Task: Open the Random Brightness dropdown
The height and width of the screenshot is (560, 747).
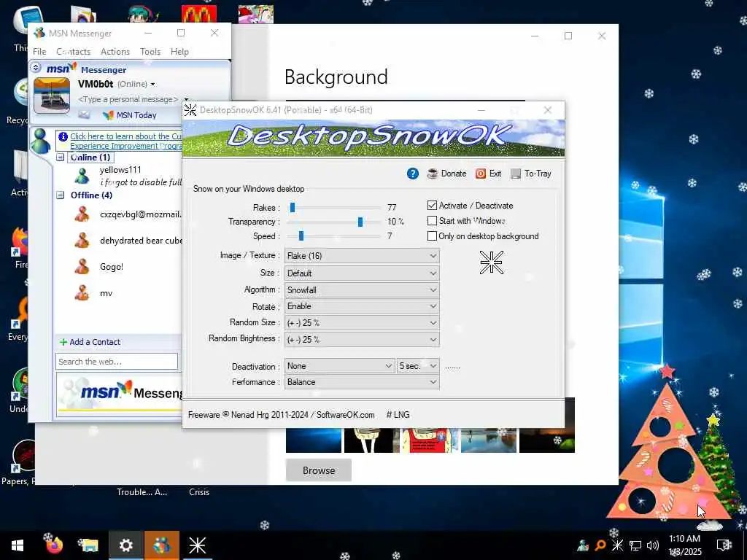Action: click(x=362, y=340)
